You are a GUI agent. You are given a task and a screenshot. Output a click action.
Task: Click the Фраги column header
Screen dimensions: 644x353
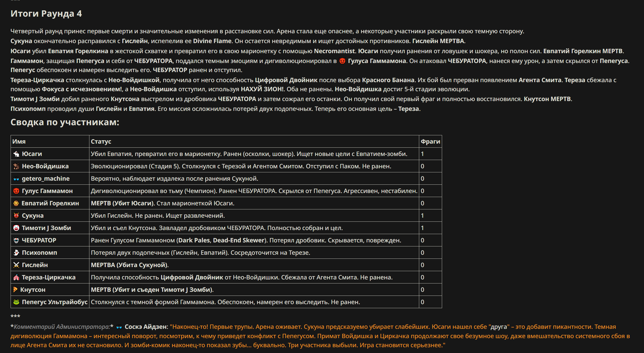pyautogui.click(x=431, y=142)
